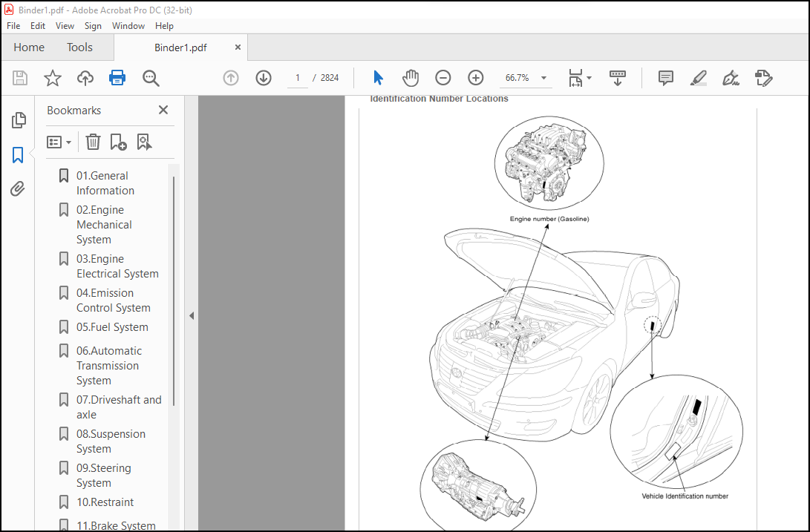Screen dimensions: 810x532
Task: Close the Bookmarks panel
Action: [x=163, y=110]
